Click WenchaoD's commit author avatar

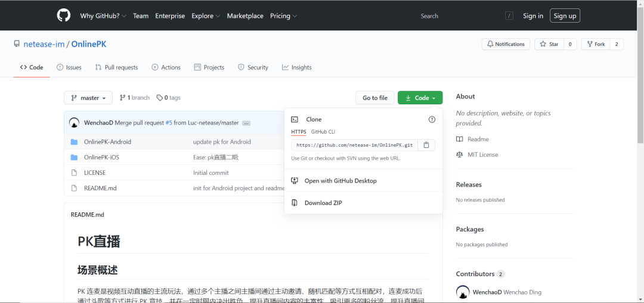point(75,122)
